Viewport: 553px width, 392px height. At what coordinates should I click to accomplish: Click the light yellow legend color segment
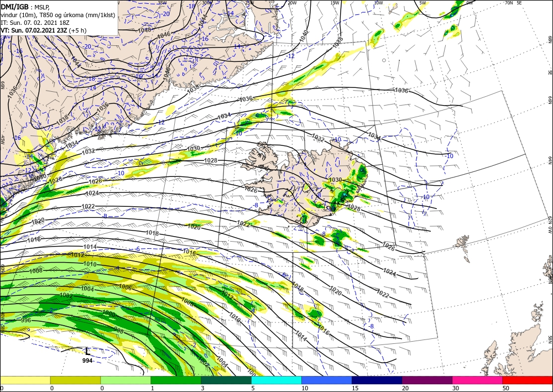point(25,380)
